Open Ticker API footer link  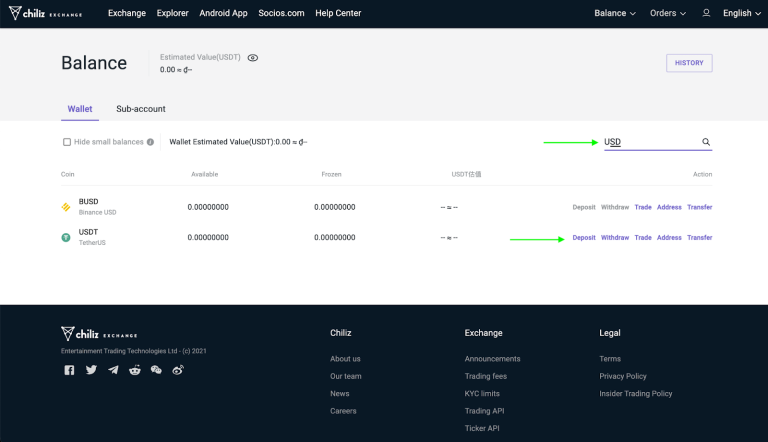click(482, 428)
